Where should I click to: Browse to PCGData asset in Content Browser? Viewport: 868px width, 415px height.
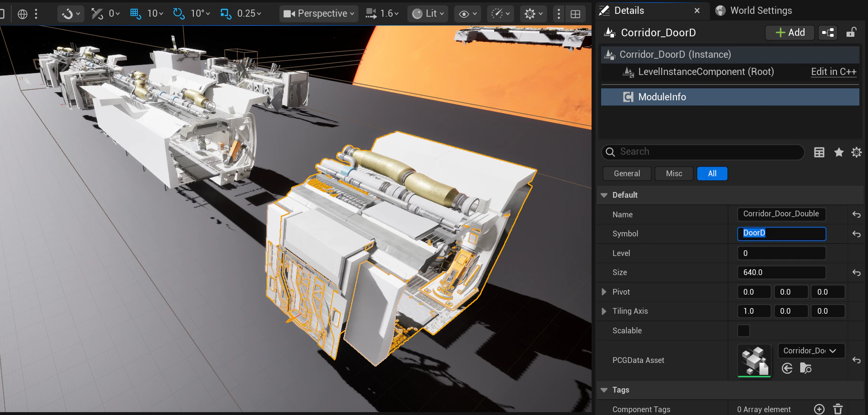806,368
